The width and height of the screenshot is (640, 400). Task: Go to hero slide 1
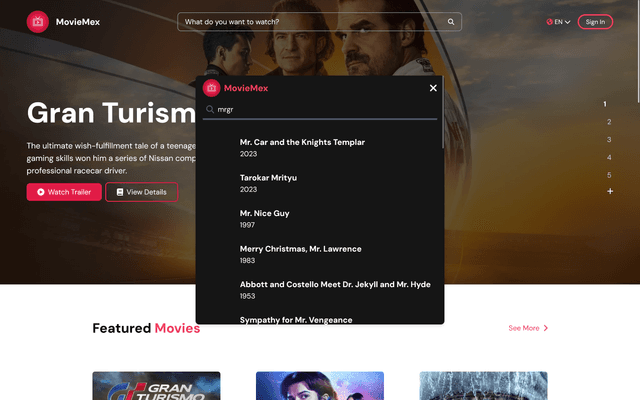(x=605, y=104)
